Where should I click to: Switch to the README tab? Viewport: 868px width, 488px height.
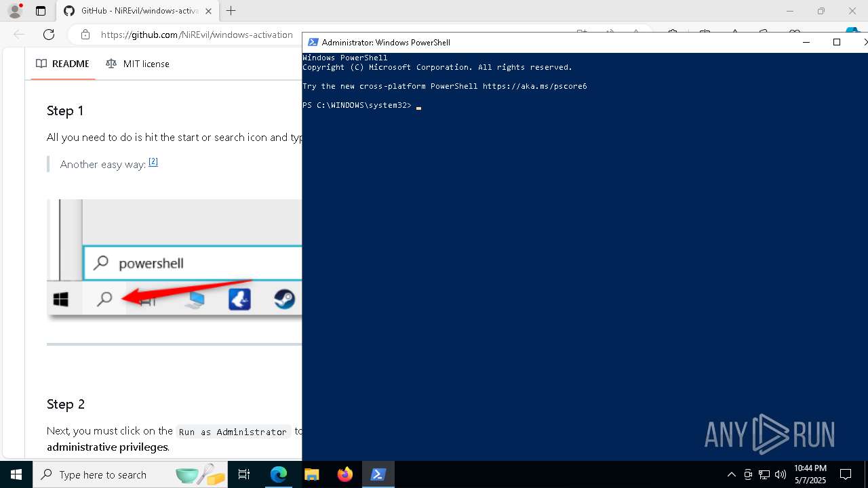62,64
